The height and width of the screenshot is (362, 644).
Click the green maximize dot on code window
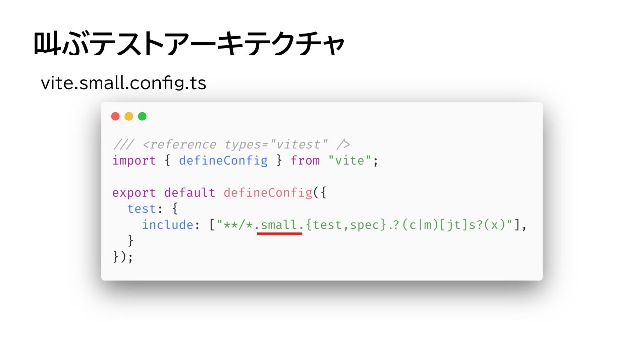pos(142,116)
